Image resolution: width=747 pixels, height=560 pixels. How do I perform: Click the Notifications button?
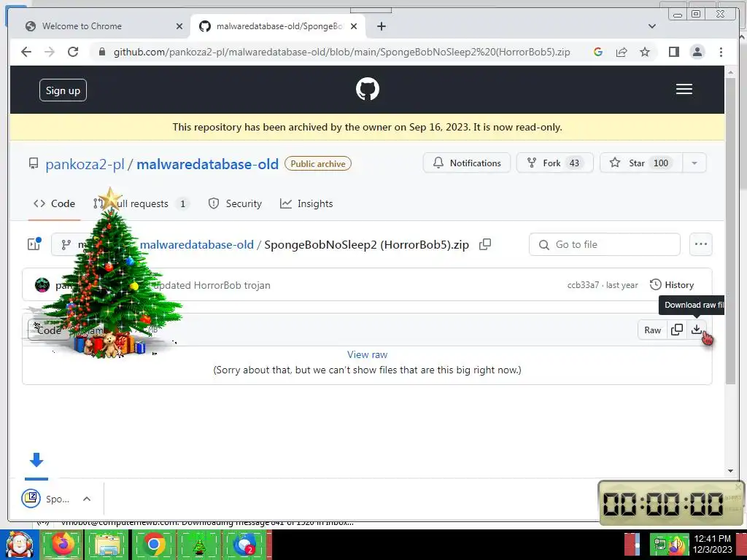tap(467, 163)
